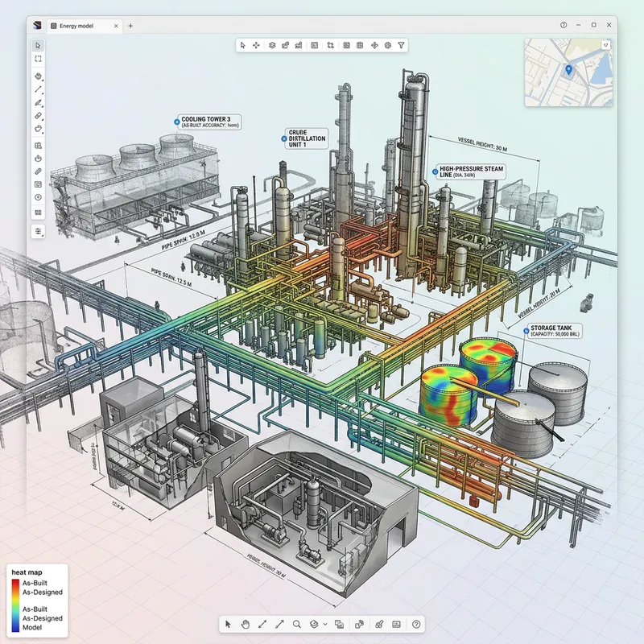
Task: Switch to the Energy model tab
Action: [82, 26]
